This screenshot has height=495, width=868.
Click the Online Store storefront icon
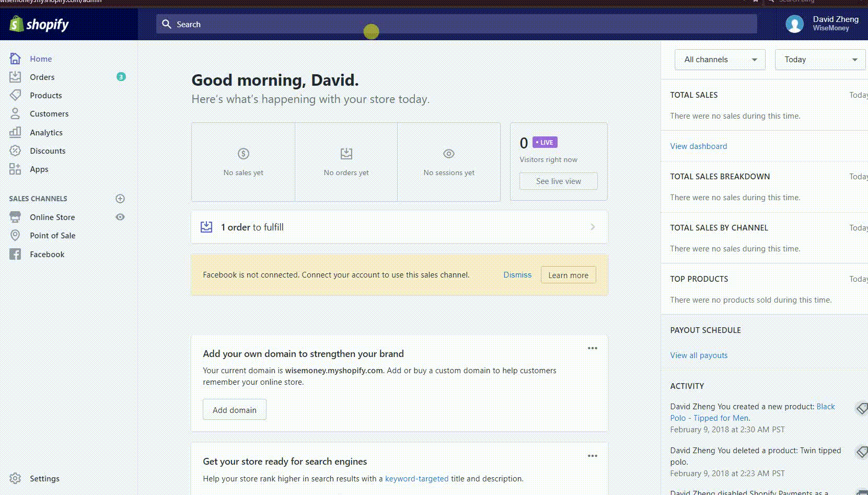[15, 217]
